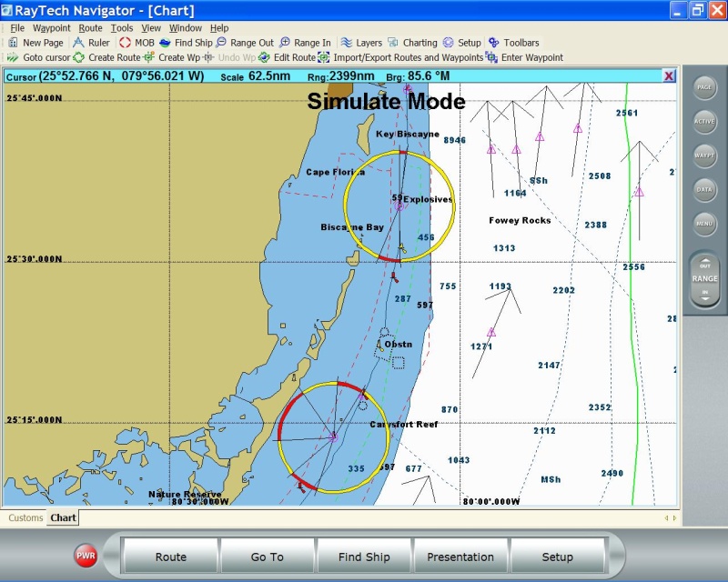Click the depth sounding 8946

pos(454,140)
